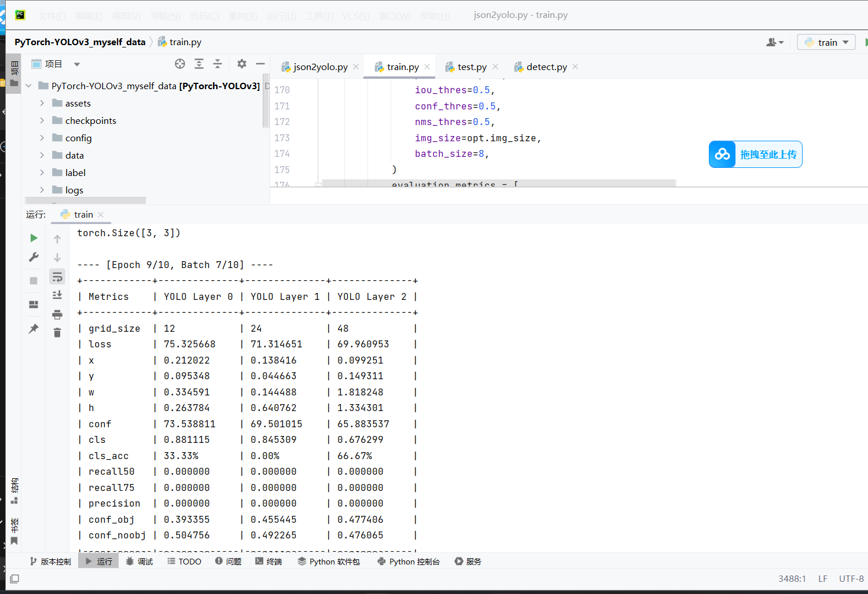Viewport: 868px width, 594px height.
Task: Click the project tree vertical scrollbar
Action: coord(266,101)
